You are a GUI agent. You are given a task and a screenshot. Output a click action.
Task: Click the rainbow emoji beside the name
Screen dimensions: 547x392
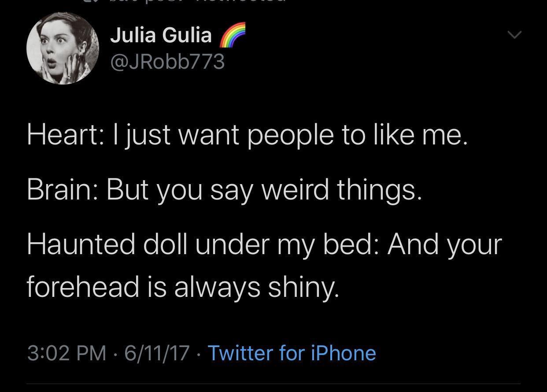click(231, 35)
